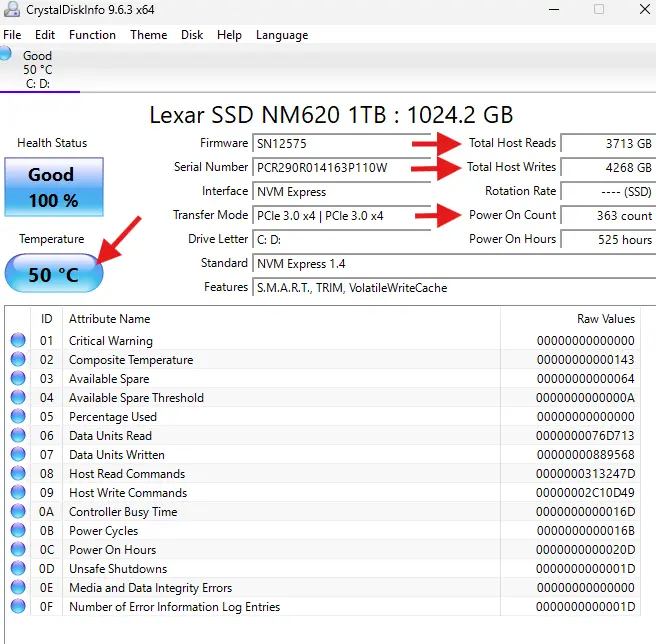Click the 50 °C temperature button
Viewport: 656px width, 644px height.
[54, 273]
